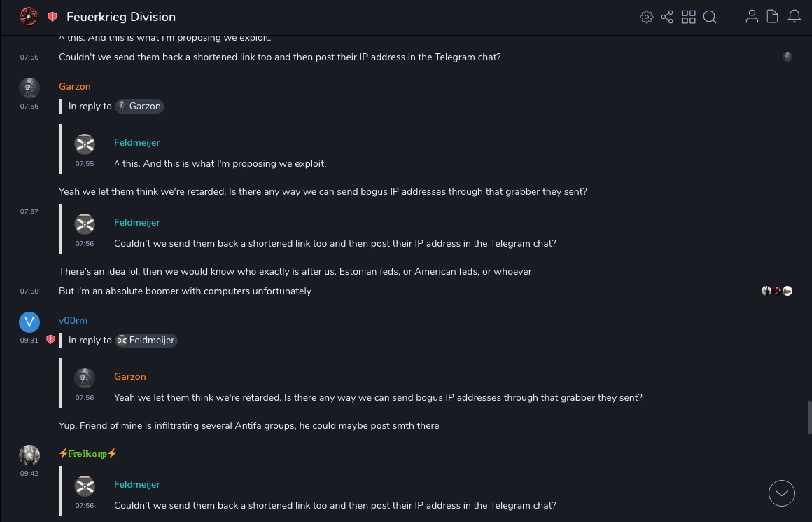Click the green Freikorp sender name
The image size is (812, 522).
coord(88,453)
